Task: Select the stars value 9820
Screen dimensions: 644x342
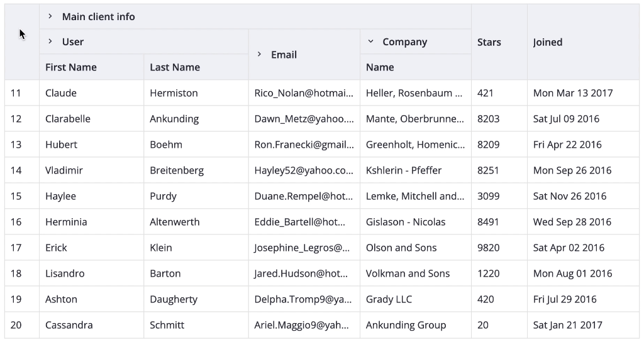Action: (x=499, y=248)
